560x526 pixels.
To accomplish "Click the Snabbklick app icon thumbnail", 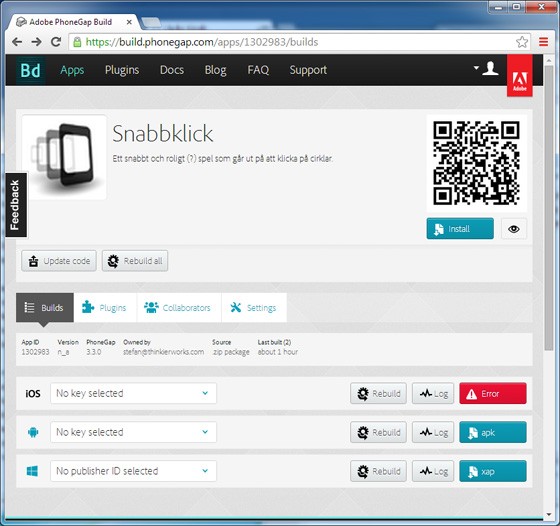I will [x=64, y=157].
